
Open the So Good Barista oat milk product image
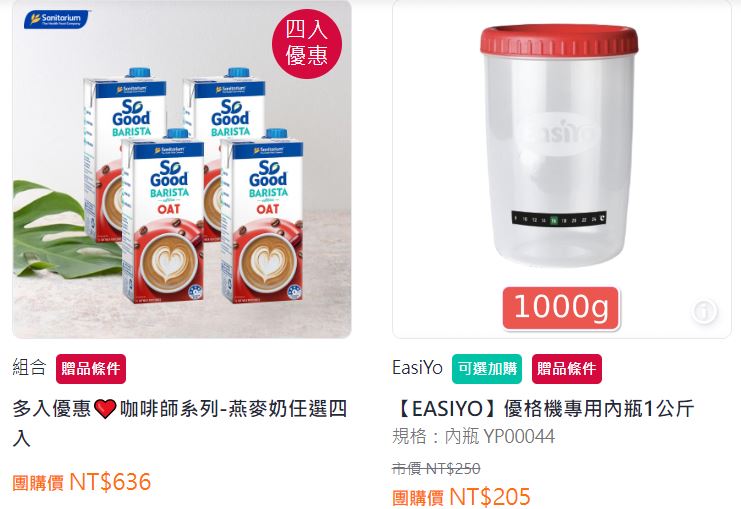pyautogui.click(x=182, y=169)
